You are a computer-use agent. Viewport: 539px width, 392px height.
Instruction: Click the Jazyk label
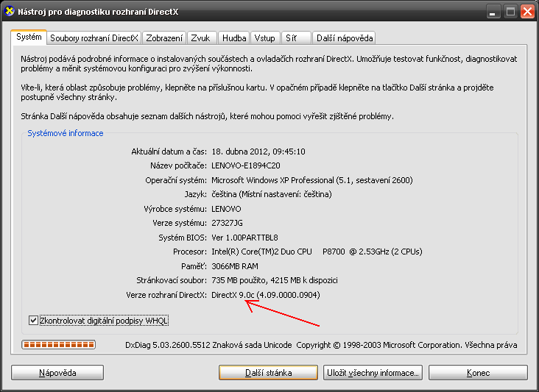(x=196, y=195)
